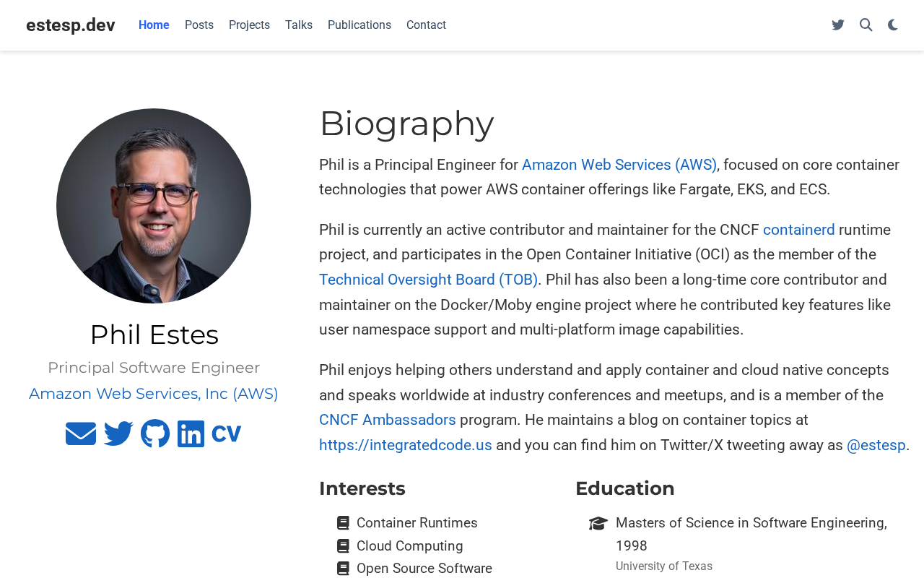
Task: Open the Technical Oversight Board (TOB) link
Action: point(428,280)
